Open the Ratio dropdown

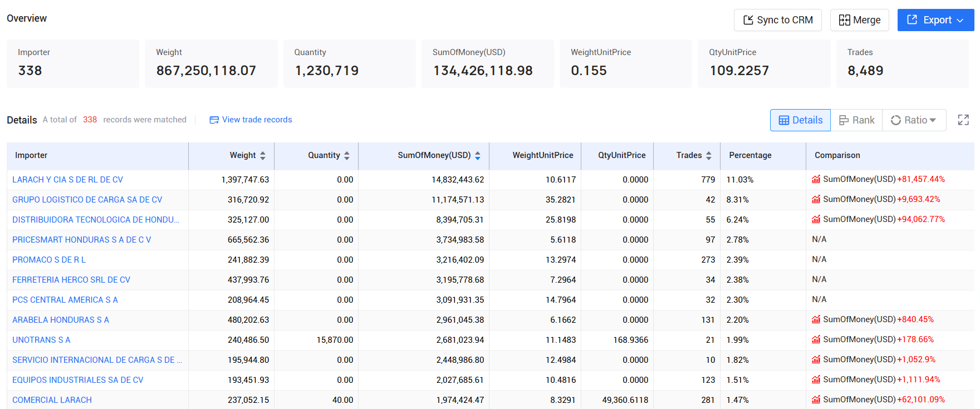914,120
